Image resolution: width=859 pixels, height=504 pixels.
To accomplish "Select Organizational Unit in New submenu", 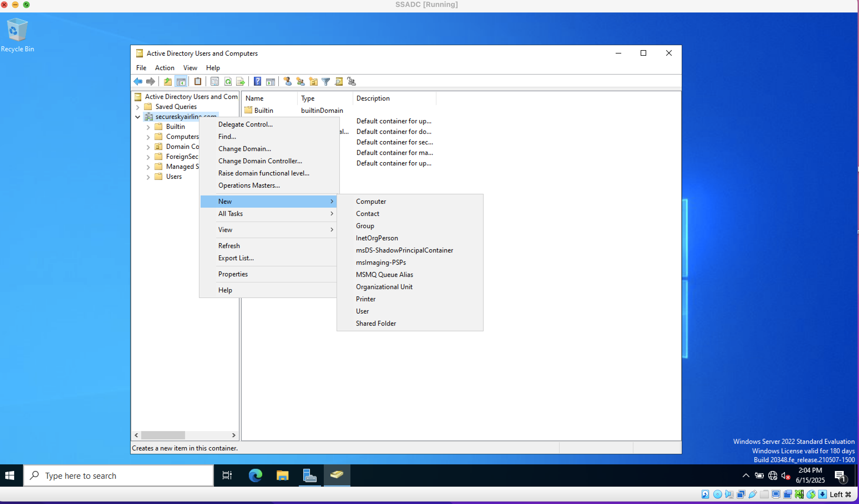I will pyautogui.click(x=410, y=287).
